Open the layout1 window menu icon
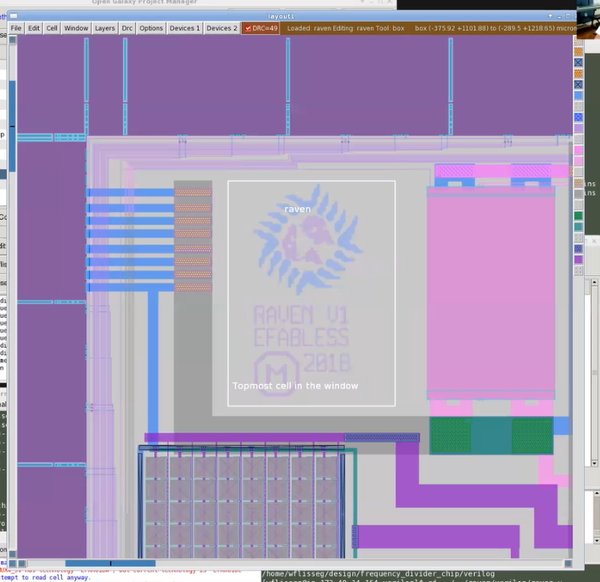The width and height of the screenshot is (600, 582). coord(13,16)
